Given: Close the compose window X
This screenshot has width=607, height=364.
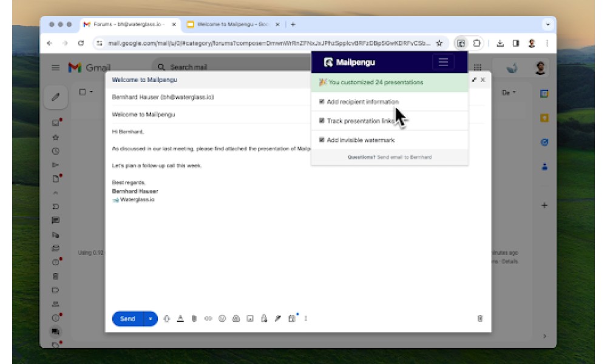Looking at the screenshot, I should tap(483, 79).
